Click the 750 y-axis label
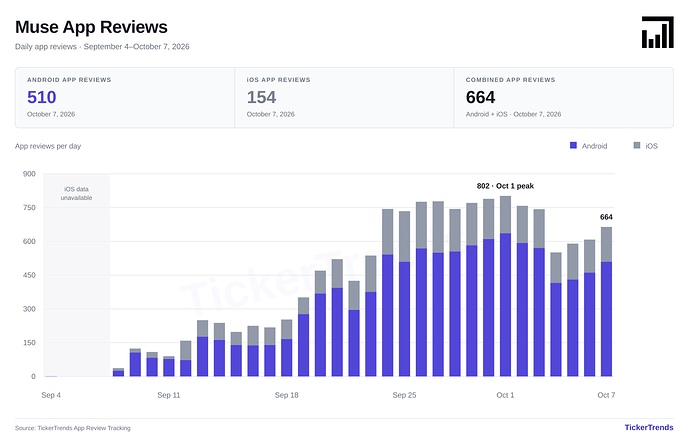 click(x=29, y=208)
